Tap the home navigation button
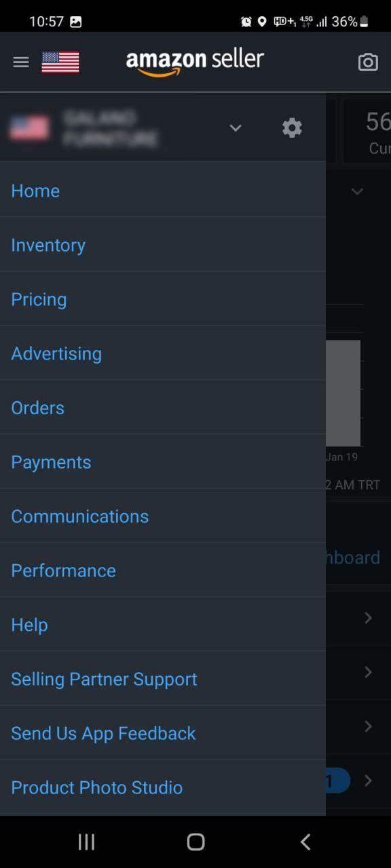391x868 pixels. (195, 842)
